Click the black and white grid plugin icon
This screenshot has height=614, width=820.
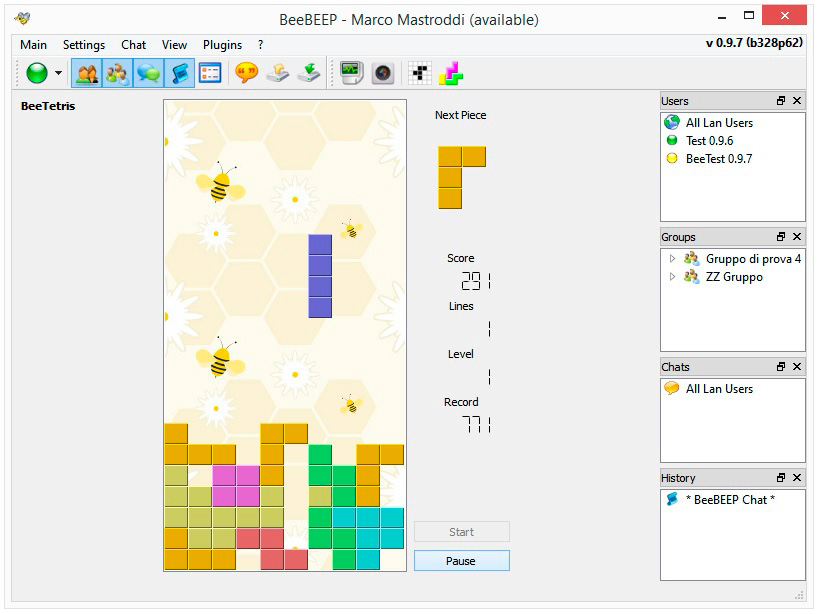click(420, 73)
